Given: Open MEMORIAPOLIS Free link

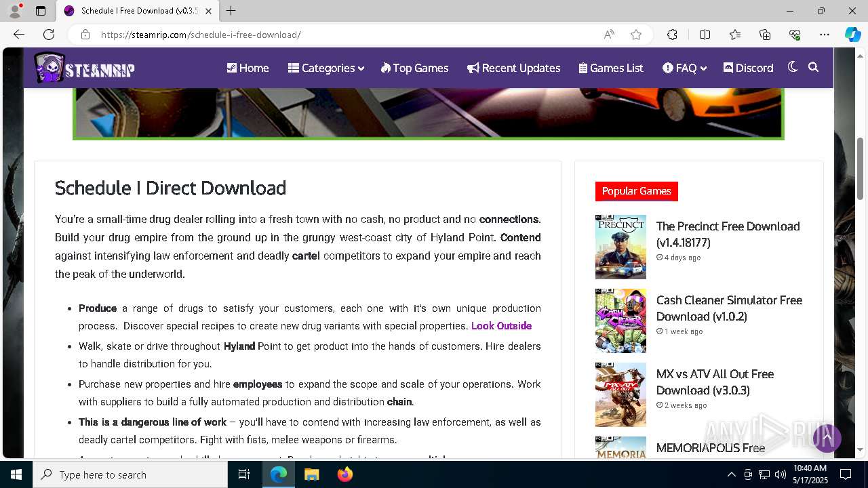Looking at the screenshot, I should click(710, 448).
